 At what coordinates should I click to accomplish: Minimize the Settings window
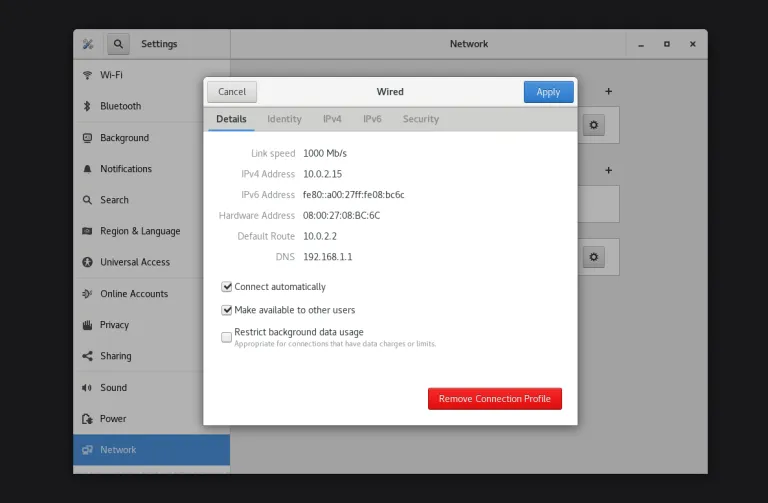tap(641, 45)
